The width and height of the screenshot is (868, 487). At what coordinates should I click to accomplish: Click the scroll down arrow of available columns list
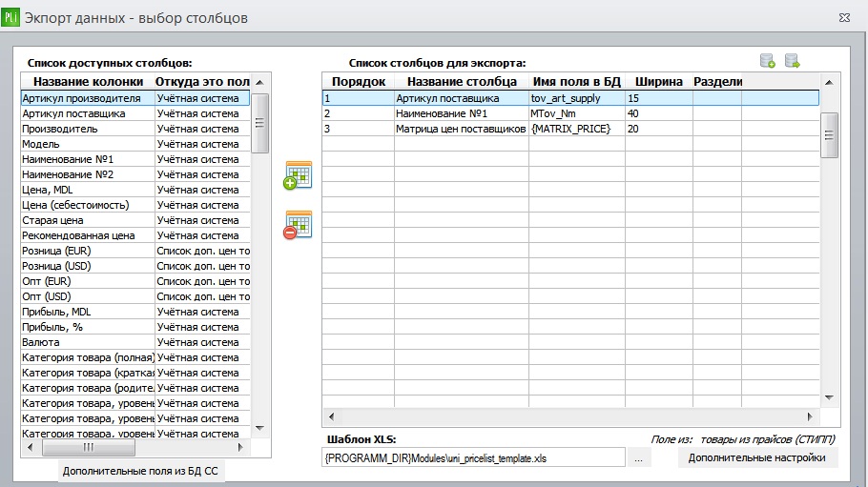[x=259, y=428]
